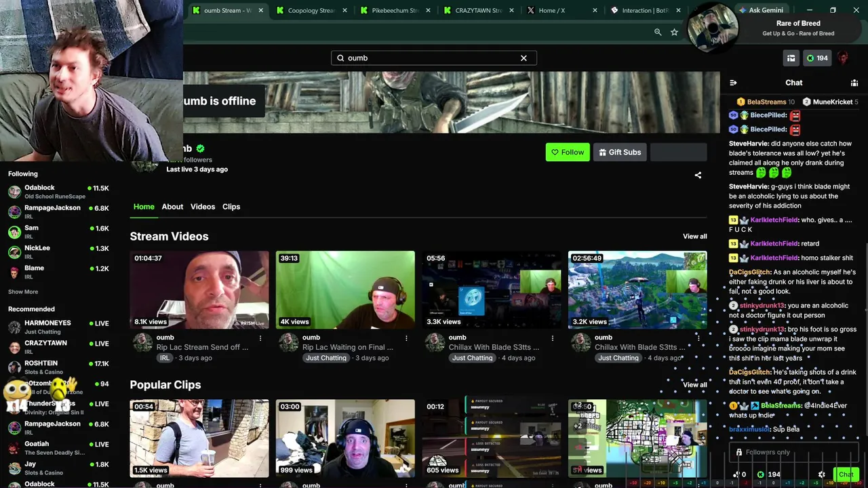Open Goatiah's channel in Recommended
868x488 pixels.
(58, 448)
